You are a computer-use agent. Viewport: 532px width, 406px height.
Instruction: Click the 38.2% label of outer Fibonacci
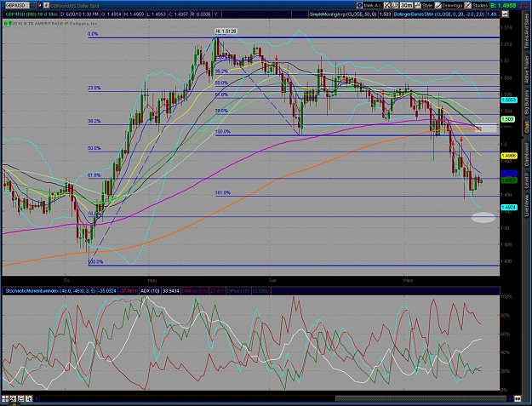tap(94, 122)
